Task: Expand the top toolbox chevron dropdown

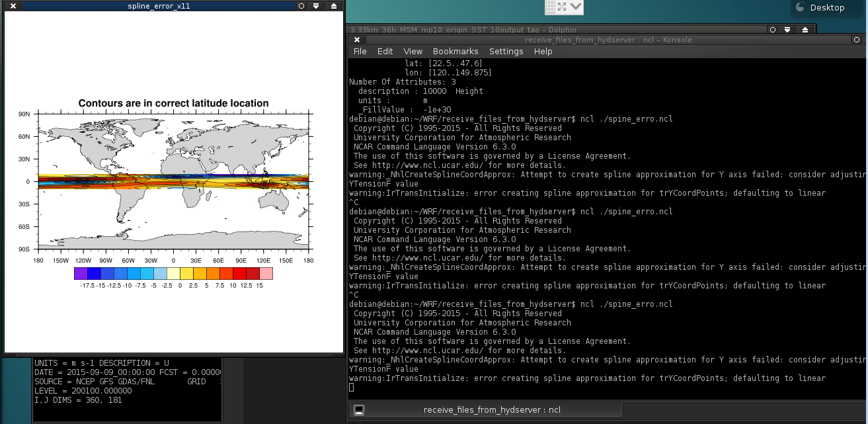Action: tap(576, 7)
